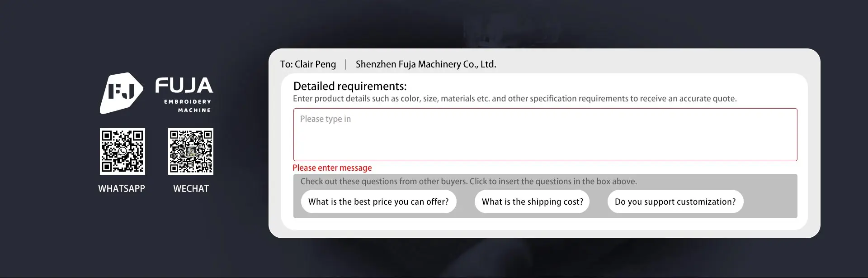Click the 'Please enter message' error text
Viewport: 868px width, 278px height.
[x=332, y=168]
